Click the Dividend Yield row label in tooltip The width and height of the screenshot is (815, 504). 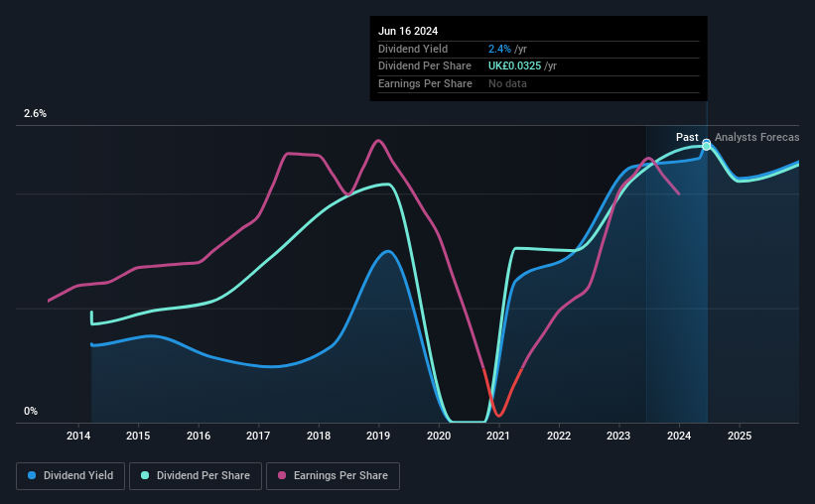point(413,49)
